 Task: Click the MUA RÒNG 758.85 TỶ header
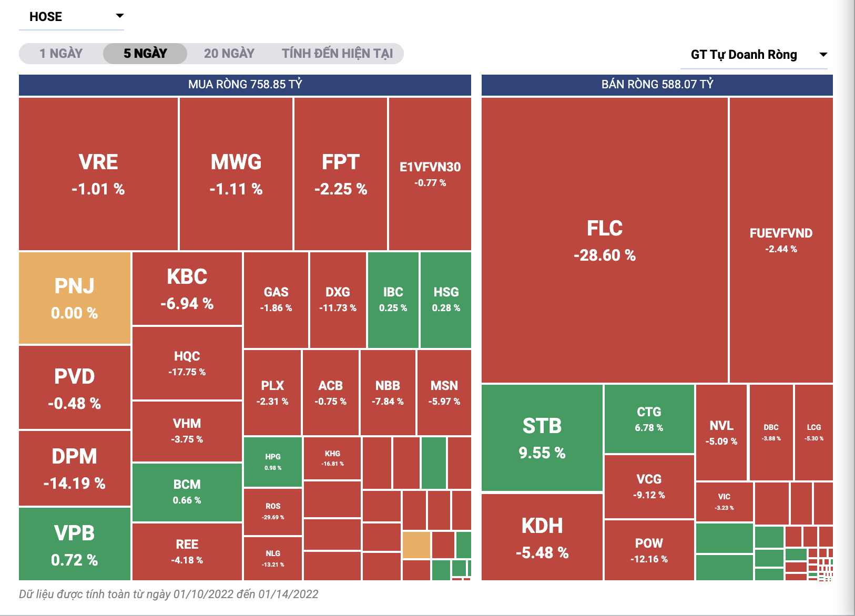click(245, 85)
